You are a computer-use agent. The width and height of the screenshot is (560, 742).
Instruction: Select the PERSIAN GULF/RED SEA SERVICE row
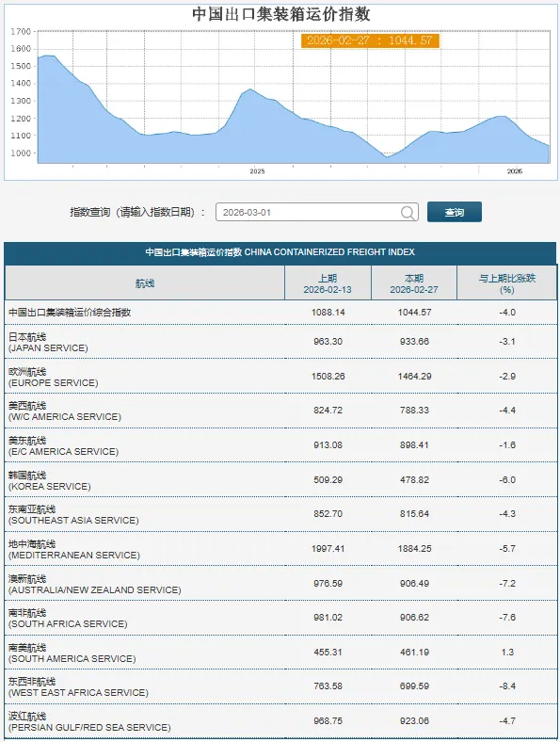pyautogui.click(x=280, y=721)
